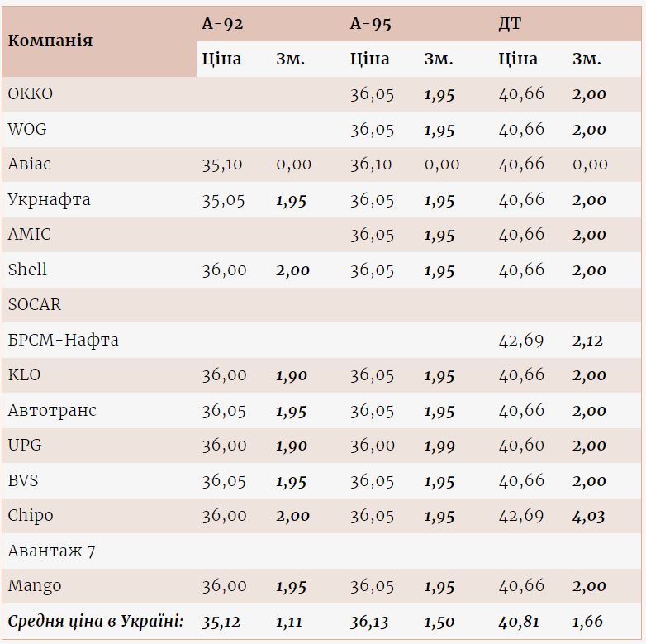Select the Укрнафта company cell

coord(50,200)
